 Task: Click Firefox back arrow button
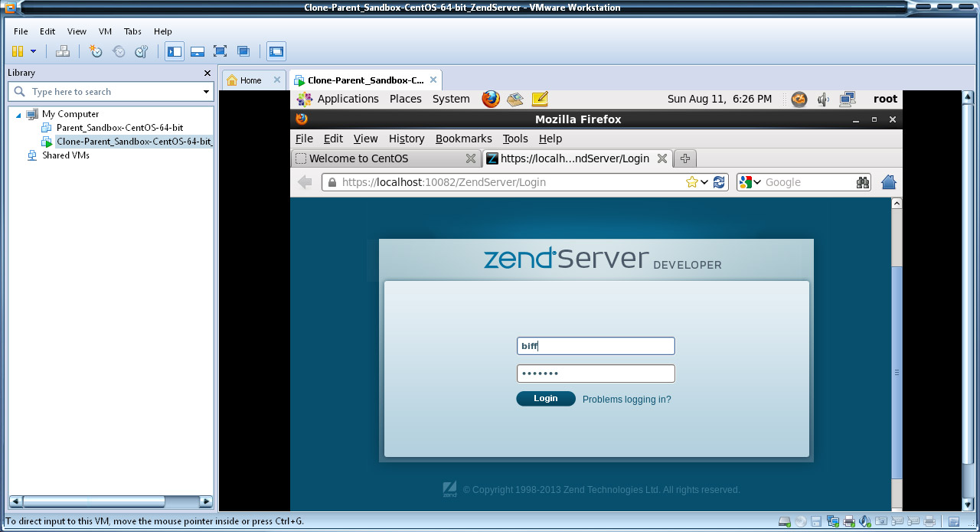coord(305,182)
